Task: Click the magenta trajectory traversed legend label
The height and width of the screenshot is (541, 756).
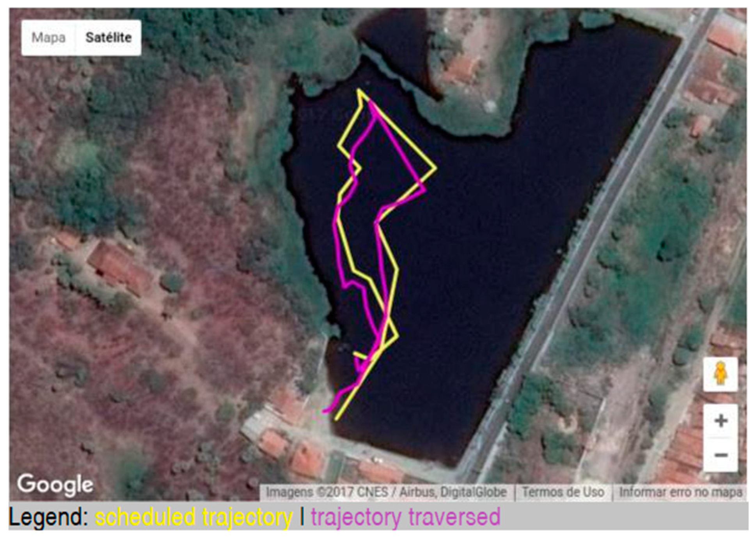Action: [x=406, y=517]
